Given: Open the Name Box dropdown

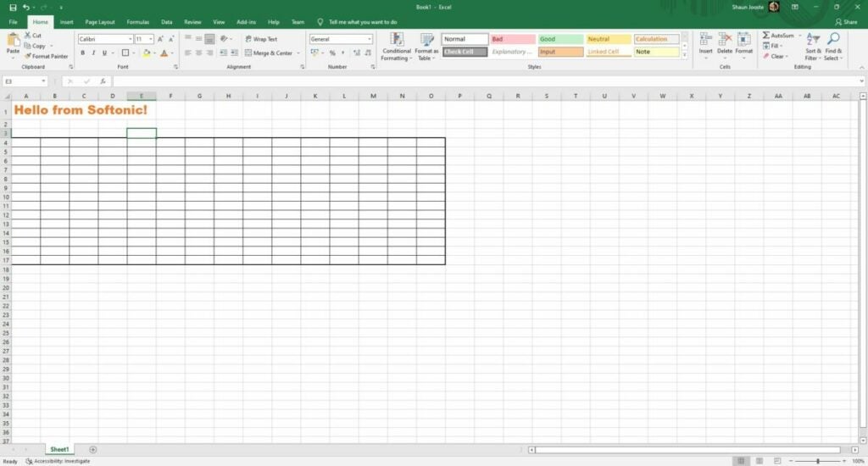Looking at the screenshot, I should (x=43, y=81).
